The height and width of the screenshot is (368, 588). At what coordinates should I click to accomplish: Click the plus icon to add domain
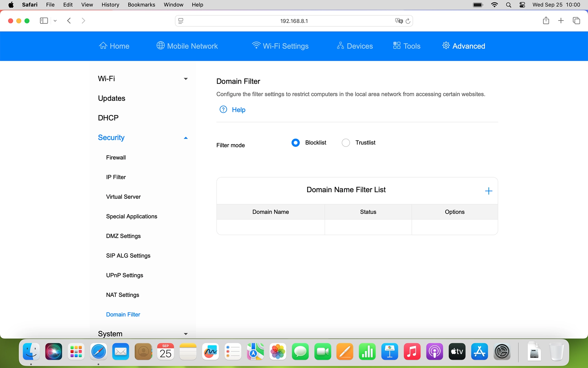tap(488, 191)
